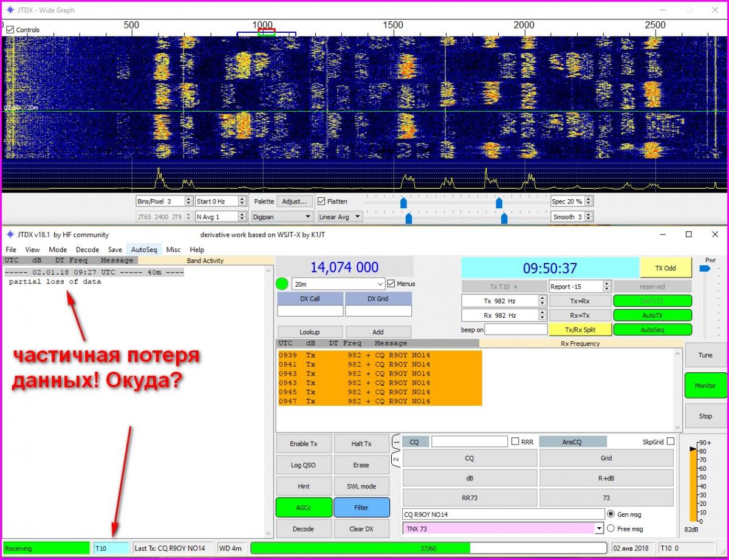Open the Linear Avg dropdown

[340, 217]
